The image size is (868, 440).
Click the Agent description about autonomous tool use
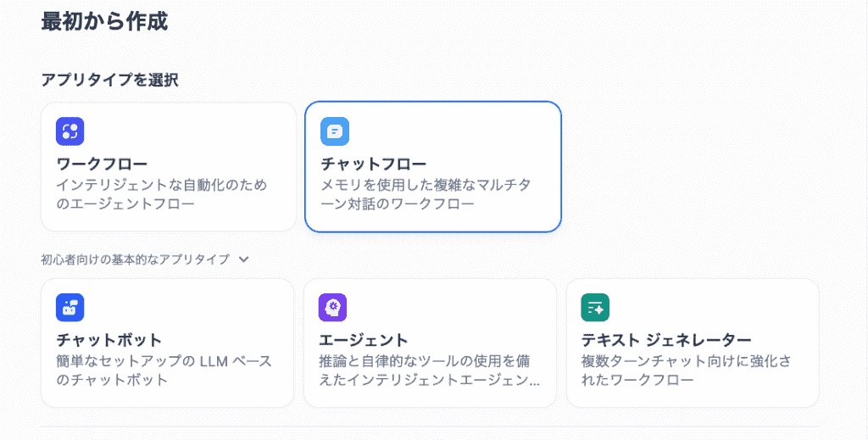point(428,370)
